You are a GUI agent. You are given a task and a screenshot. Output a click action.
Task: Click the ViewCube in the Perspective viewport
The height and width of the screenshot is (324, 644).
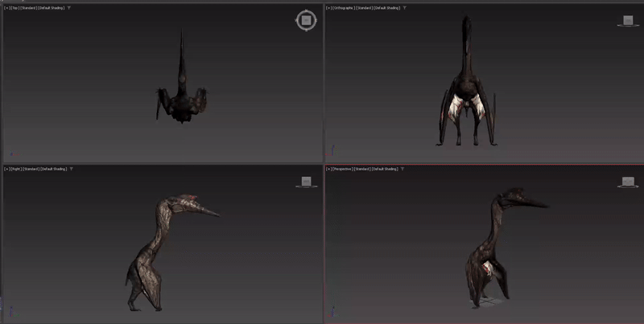pos(627,182)
